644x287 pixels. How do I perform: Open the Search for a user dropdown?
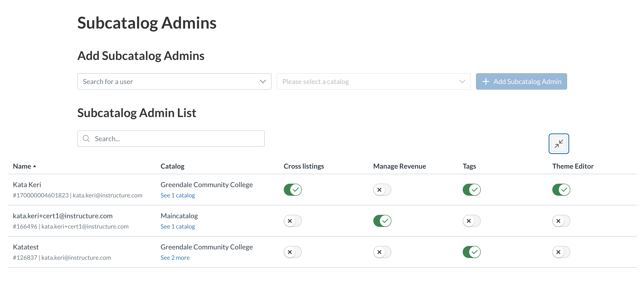pos(170,81)
